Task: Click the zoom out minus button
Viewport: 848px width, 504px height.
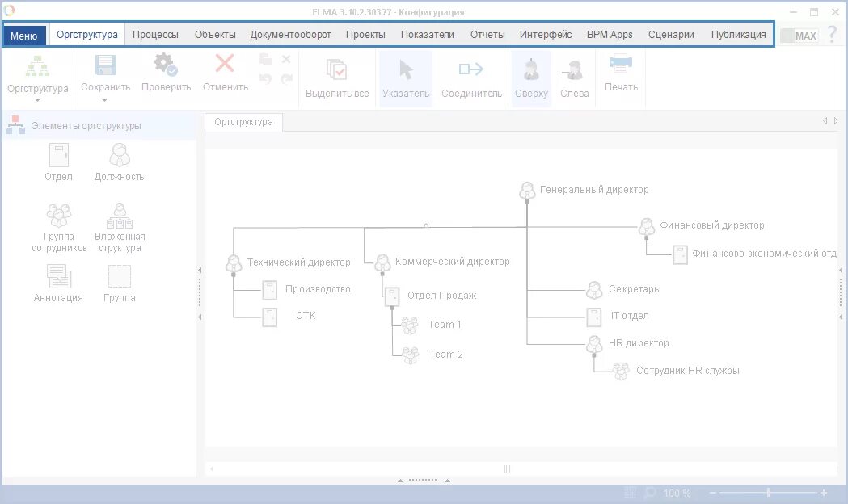Action: (x=713, y=493)
